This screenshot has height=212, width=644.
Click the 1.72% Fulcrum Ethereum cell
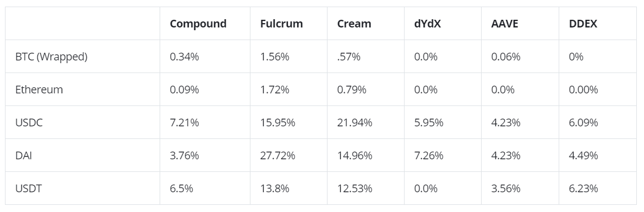pyautogui.click(x=274, y=90)
